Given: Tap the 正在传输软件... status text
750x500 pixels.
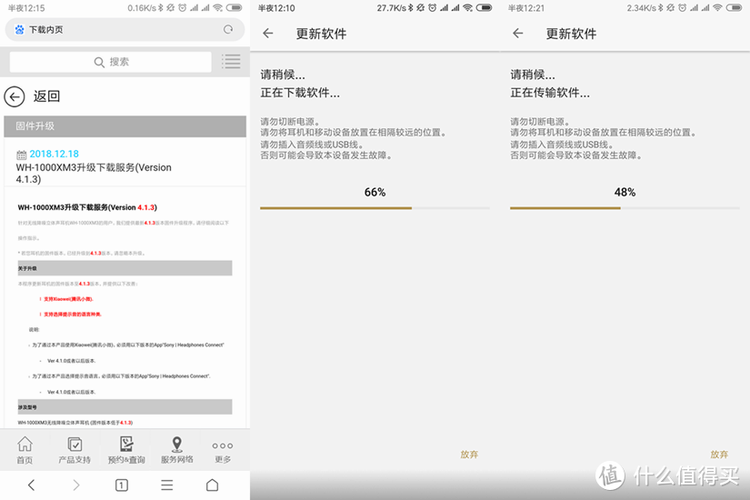Looking at the screenshot, I should click(x=550, y=92).
